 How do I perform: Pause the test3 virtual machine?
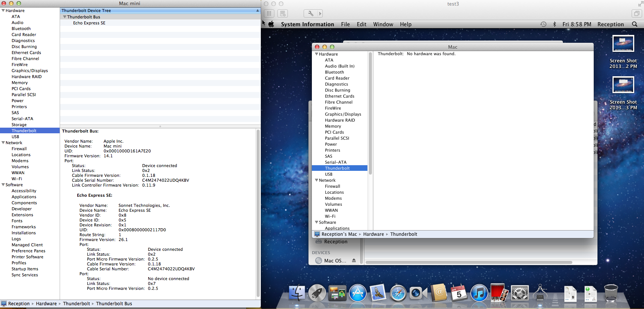point(269,14)
